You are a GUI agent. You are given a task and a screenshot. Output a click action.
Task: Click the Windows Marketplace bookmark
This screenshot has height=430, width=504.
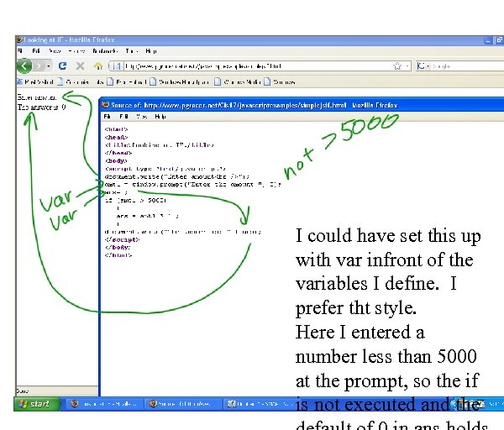[180, 82]
